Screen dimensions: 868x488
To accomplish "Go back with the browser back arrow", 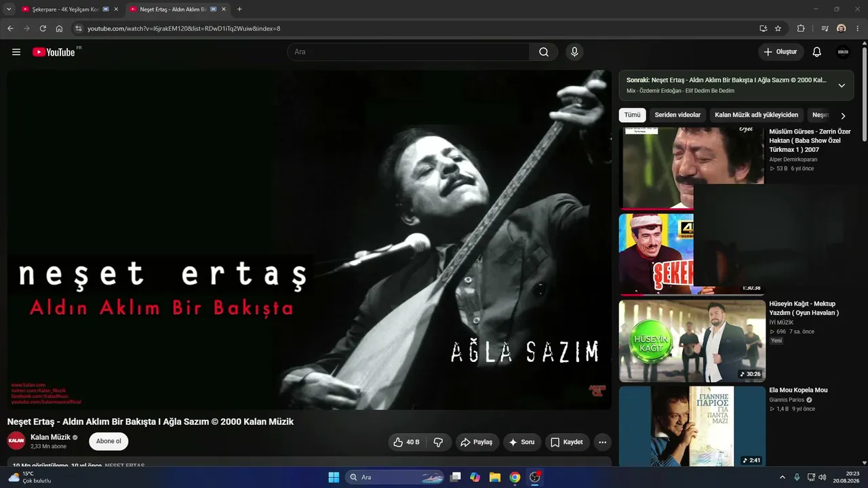I will 10,28.
